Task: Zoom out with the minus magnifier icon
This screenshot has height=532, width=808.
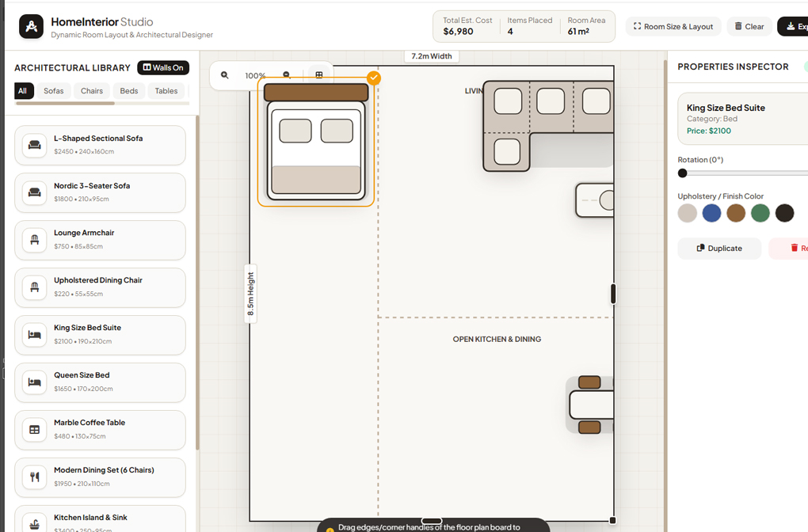Action: click(287, 75)
